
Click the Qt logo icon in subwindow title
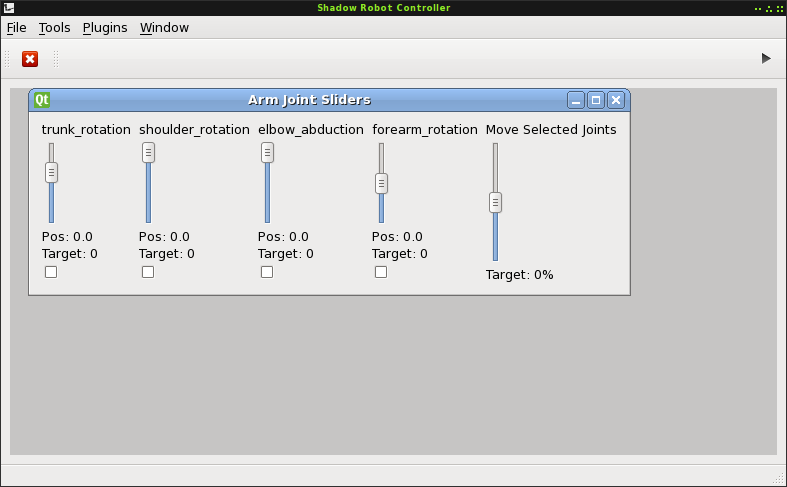click(x=42, y=100)
